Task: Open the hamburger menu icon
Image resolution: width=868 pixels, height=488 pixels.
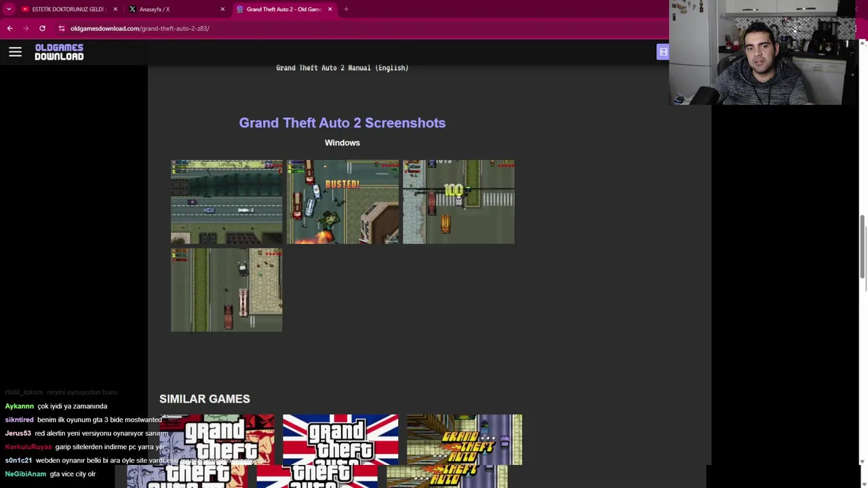Action: tap(15, 52)
